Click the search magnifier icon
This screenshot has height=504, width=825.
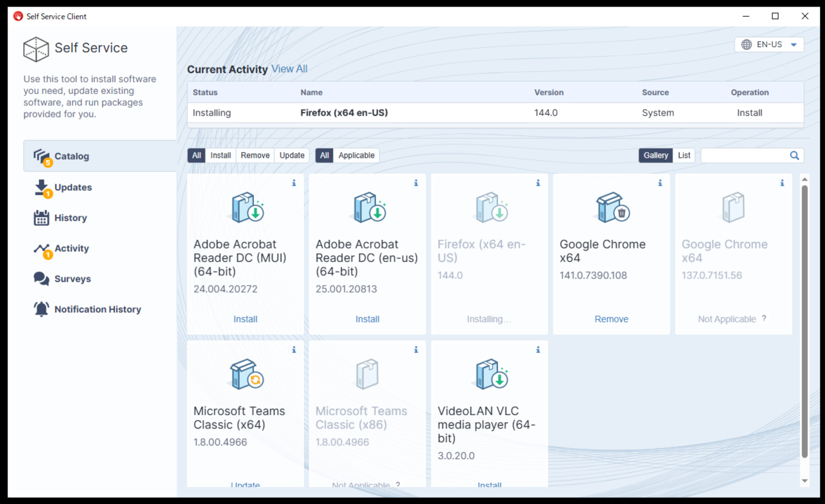pos(794,156)
